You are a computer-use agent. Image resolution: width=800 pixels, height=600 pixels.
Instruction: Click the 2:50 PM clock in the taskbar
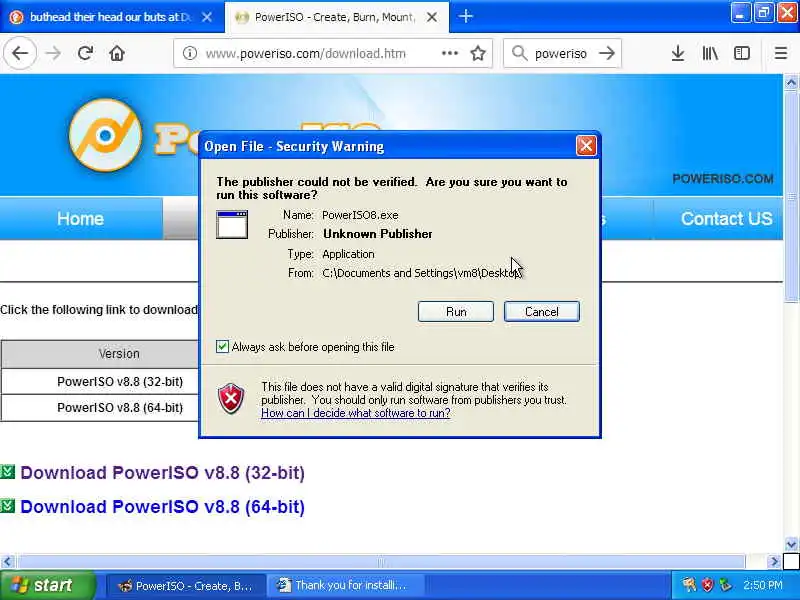click(762, 585)
